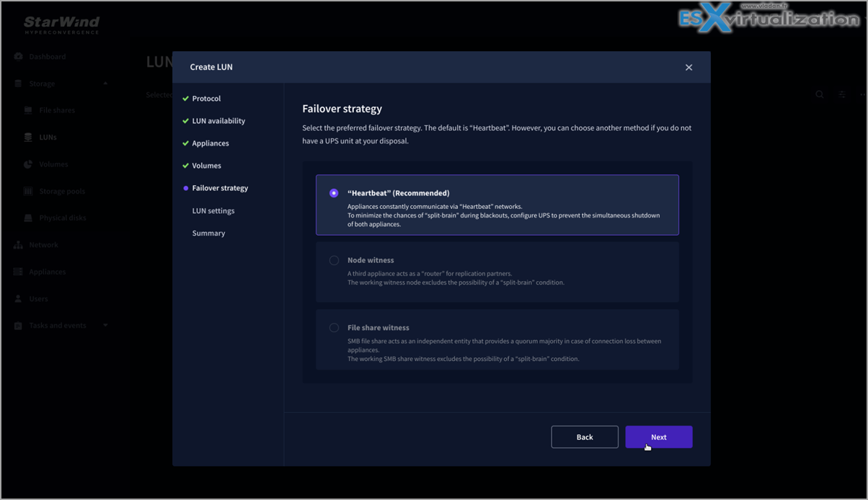
Task: Open the Appliances sidebar menu item
Action: click(x=47, y=272)
